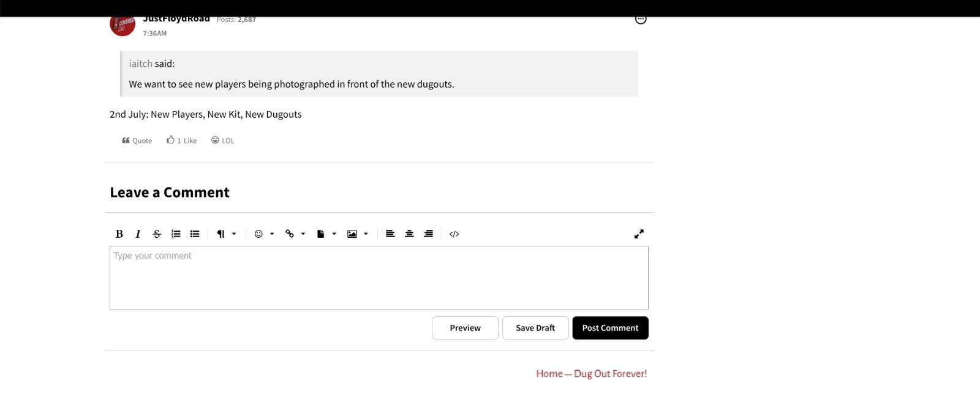Image resolution: width=980 pixels, height=410 pixels.
Task: Click the Save Draft button
Action: coord(535,328)
